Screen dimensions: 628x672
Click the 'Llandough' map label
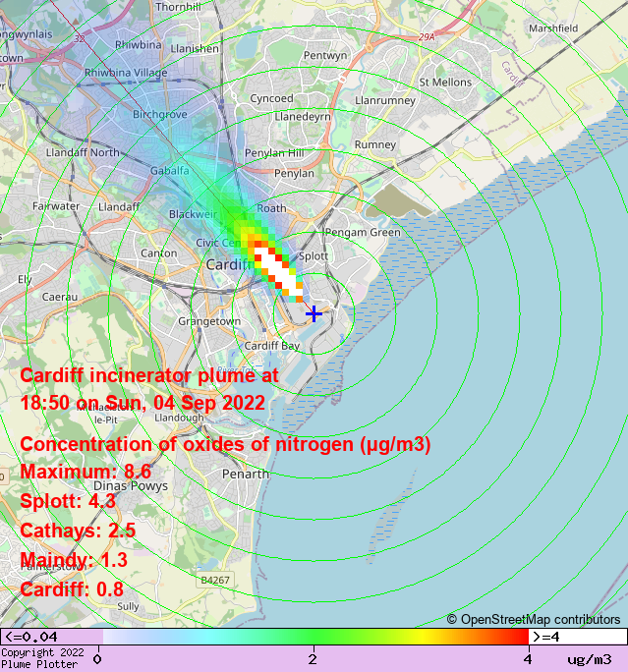coord(179,418)
